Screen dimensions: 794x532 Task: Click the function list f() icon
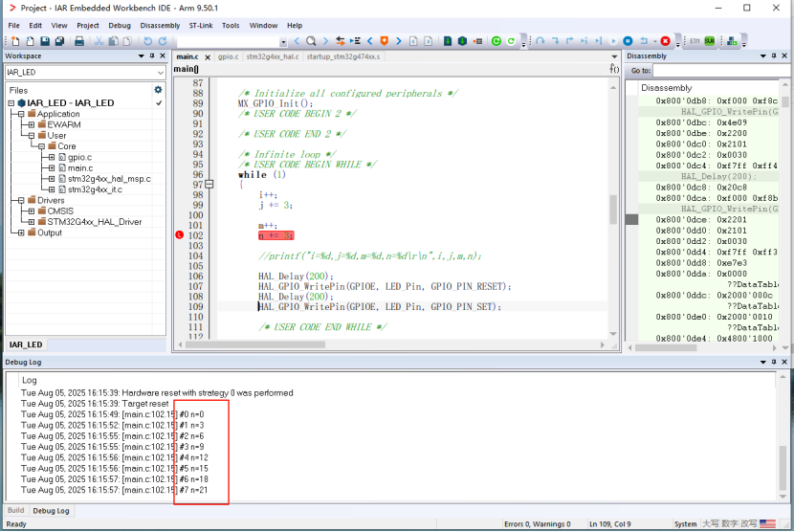(x=614, y=69)
